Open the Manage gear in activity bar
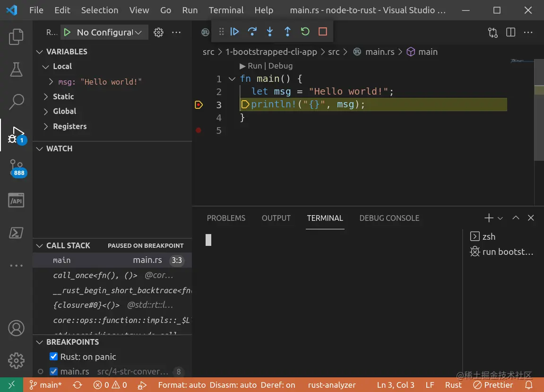 [16, 361]
